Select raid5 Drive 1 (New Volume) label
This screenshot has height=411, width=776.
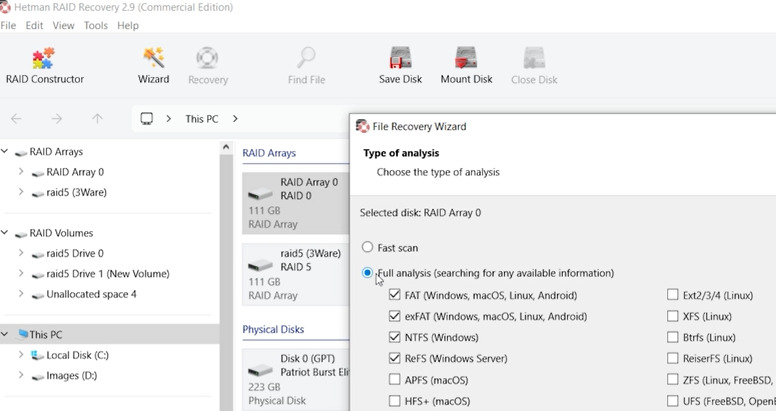[108, 274]
